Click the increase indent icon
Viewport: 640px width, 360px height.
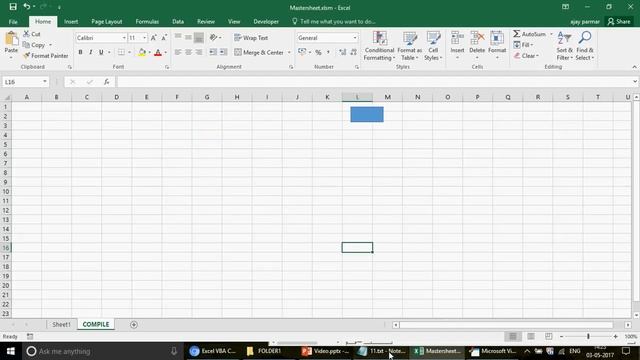pyautogui.click(x=223, y=52)
